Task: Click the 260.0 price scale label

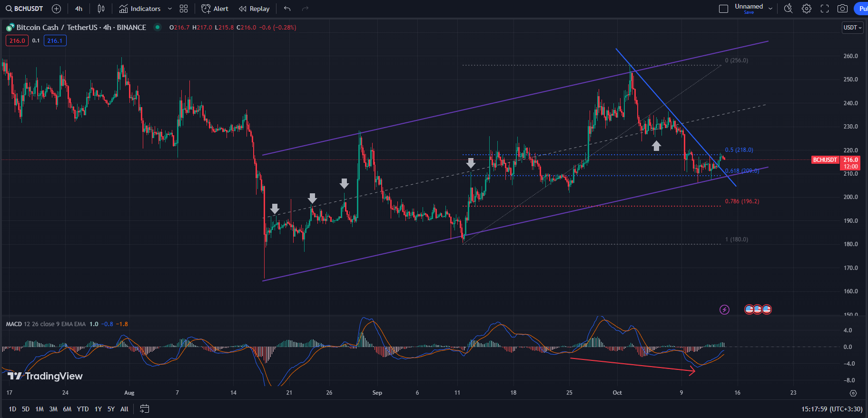Action: click(x=850, y=56)
